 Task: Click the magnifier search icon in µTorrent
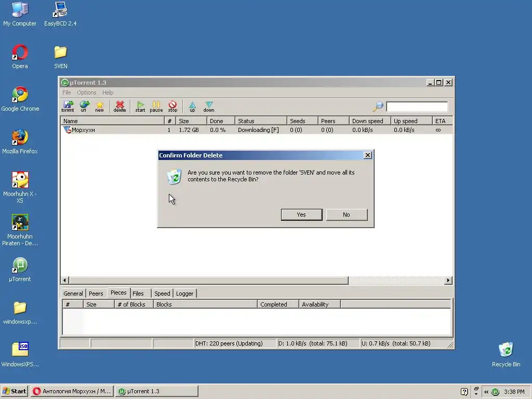click(378, 106)
